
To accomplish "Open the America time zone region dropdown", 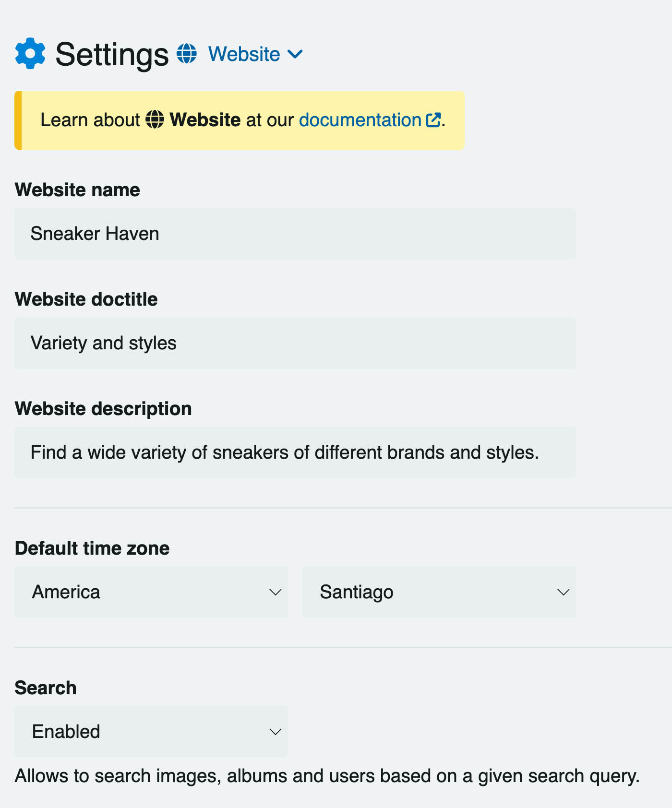I will [151, 592].
